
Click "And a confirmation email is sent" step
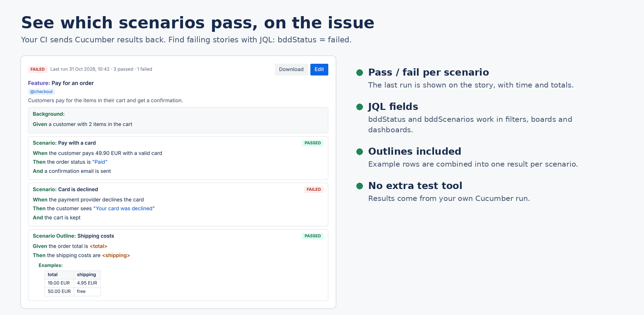pyautogui.click(x=72, y=171)
